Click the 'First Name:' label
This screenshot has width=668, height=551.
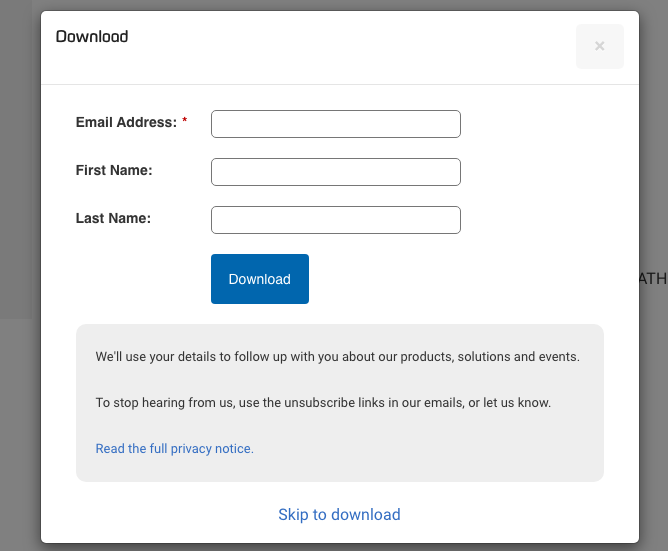click(x=113, y=170)
